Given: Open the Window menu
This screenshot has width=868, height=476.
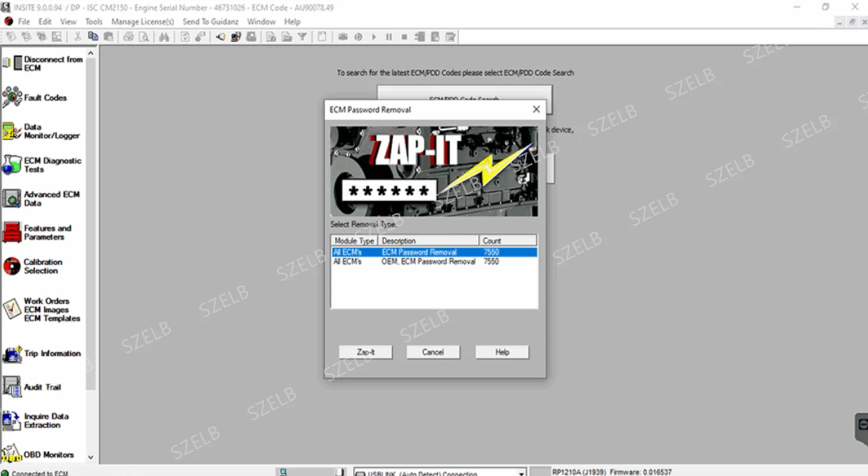Looking at the screenshot, I should [x=261, y=21].
